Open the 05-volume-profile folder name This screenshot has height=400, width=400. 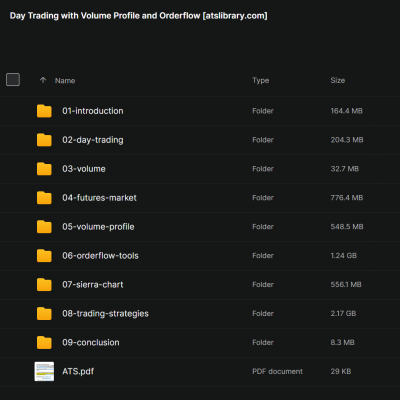98,227
